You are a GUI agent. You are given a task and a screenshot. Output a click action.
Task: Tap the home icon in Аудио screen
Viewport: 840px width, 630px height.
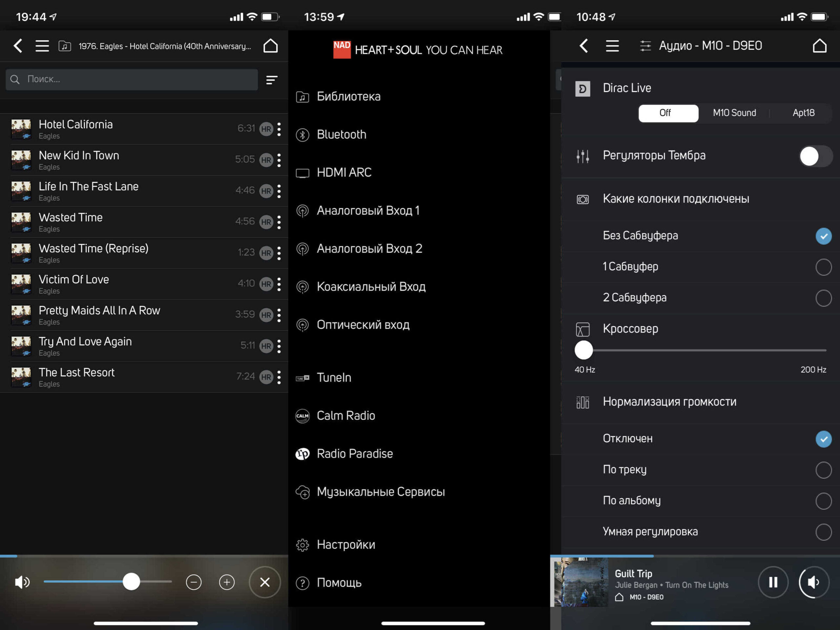(820, 46)
